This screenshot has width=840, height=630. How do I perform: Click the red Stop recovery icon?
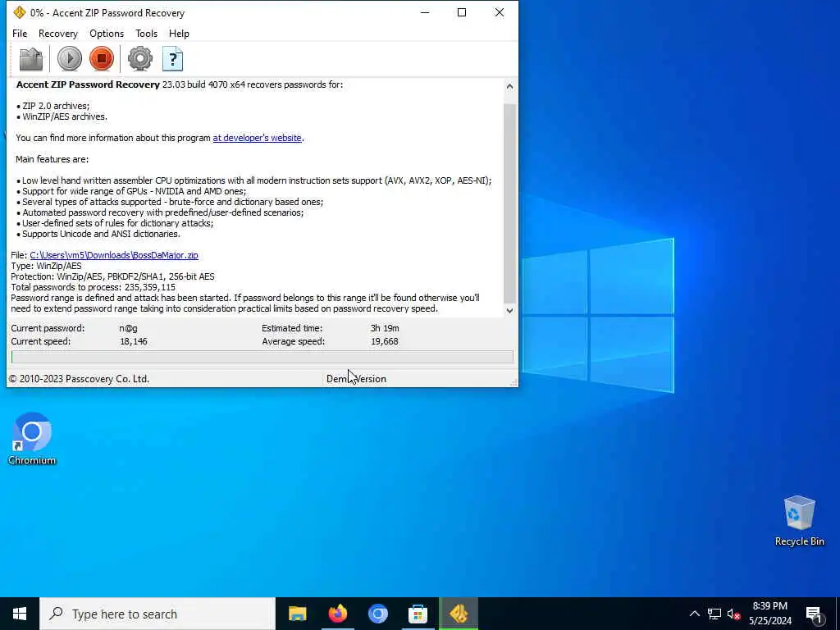(102, 59)
